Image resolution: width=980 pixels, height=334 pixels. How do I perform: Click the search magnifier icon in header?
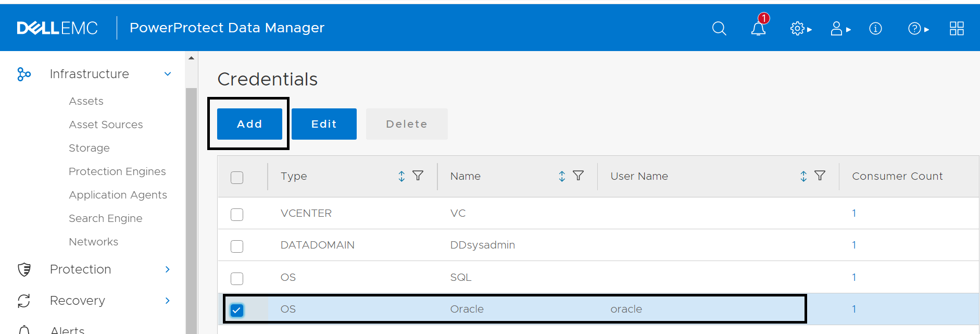719,28
